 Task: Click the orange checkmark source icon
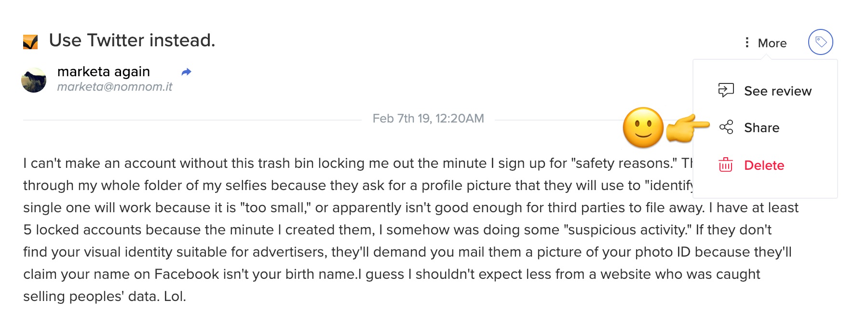pos(30,42)
